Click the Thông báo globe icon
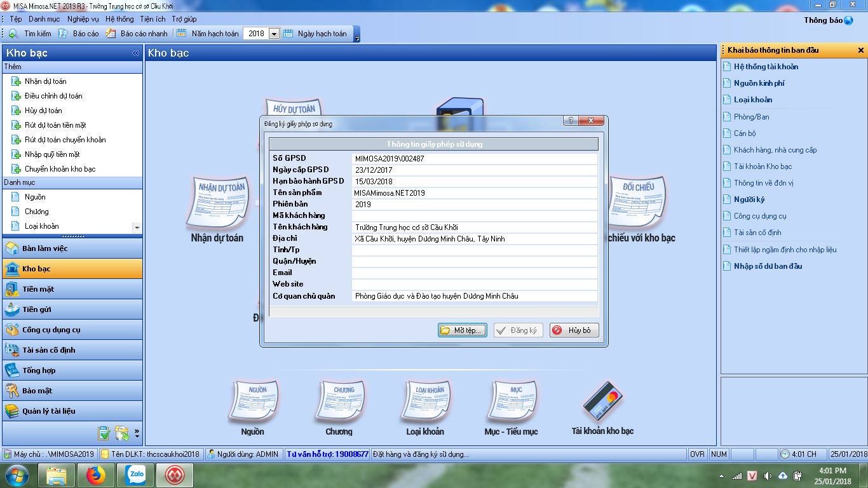 coord(848,20)
